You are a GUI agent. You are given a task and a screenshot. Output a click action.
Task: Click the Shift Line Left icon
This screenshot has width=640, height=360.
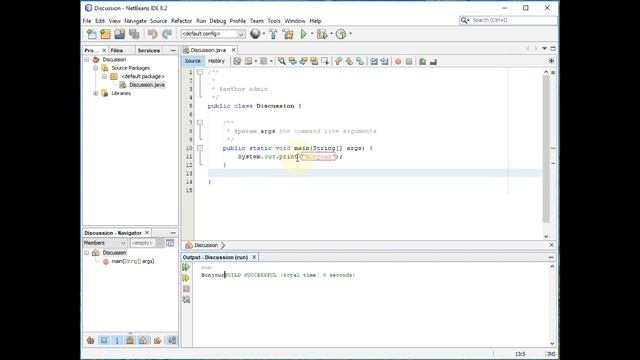373,61
